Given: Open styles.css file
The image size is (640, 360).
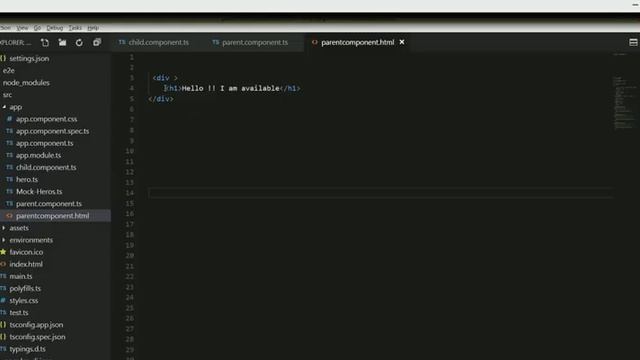Looking at the screenshot, I should point(24,300).
